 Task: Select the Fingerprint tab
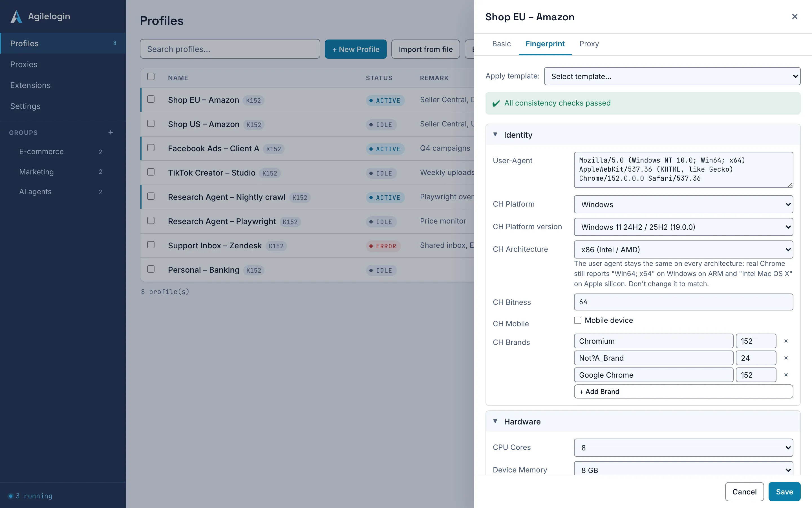tap(545, 44)
